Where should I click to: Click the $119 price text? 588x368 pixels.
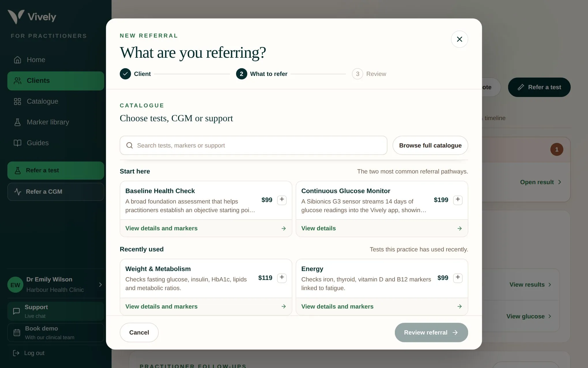point(265,278)
